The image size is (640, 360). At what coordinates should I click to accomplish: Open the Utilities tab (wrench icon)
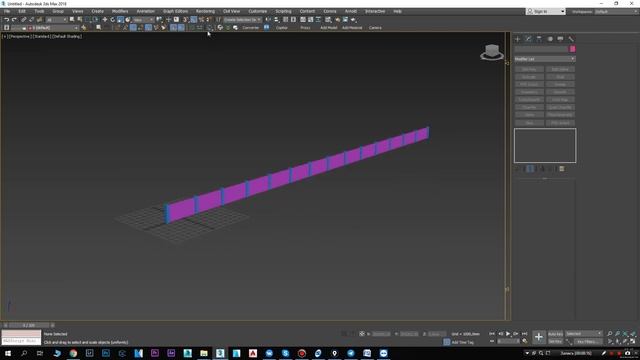coord(571,39)
